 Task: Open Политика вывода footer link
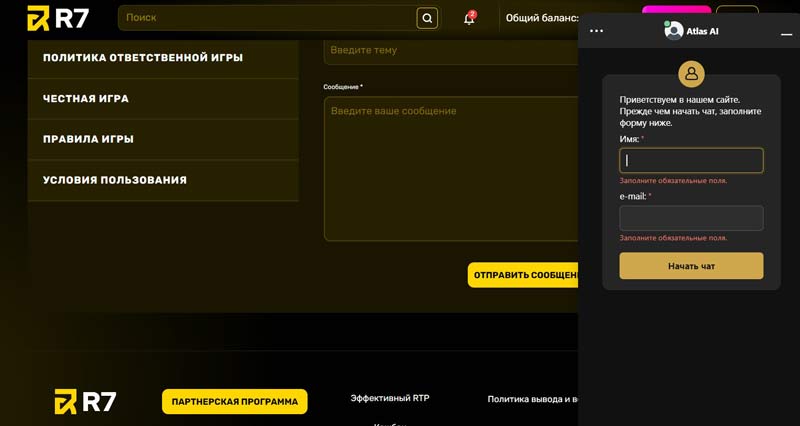click(x=532, y=399)
